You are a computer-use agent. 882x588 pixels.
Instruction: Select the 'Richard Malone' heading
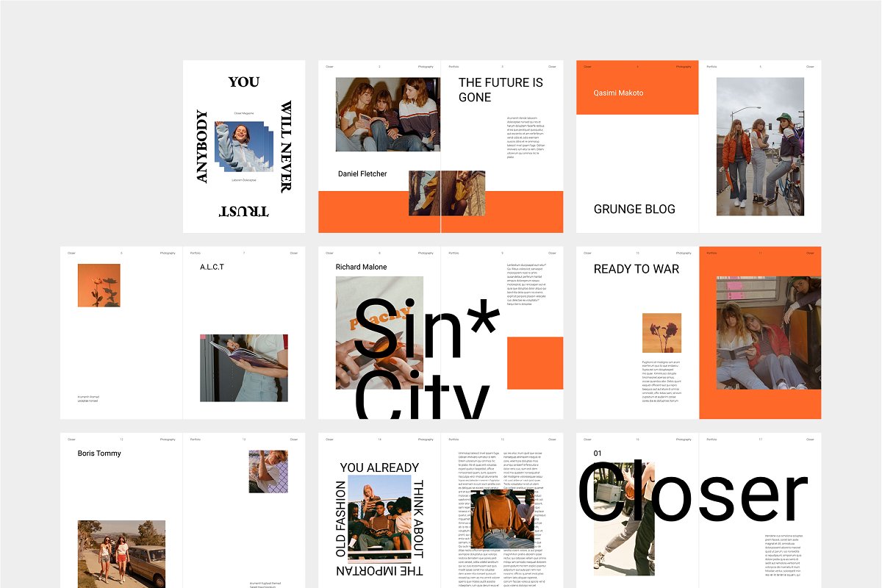pos(361,267)
